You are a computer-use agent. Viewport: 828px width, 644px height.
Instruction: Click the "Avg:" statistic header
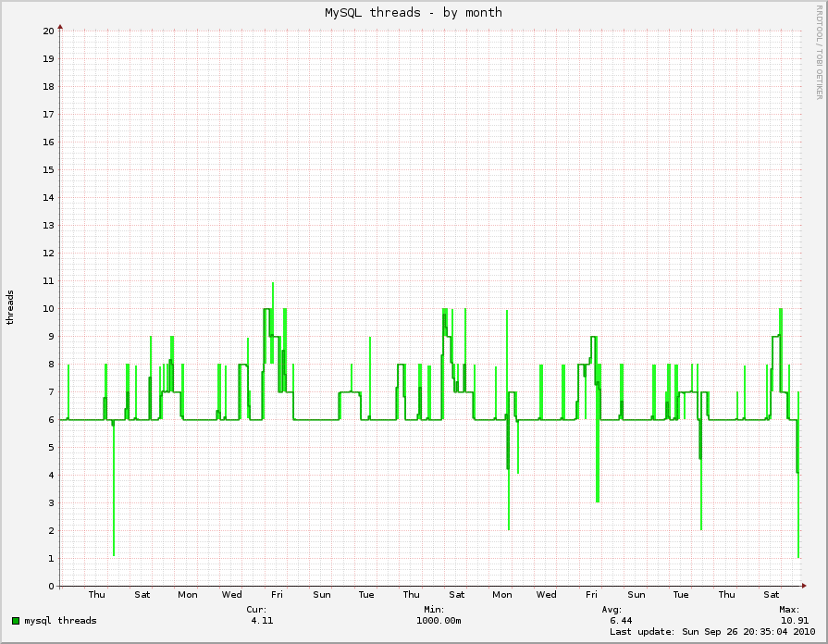coord(612,609)
